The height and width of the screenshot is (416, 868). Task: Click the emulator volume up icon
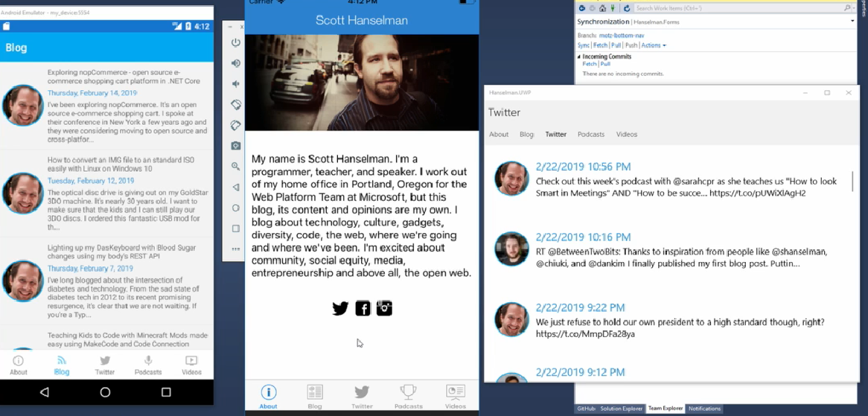(236, 63)
